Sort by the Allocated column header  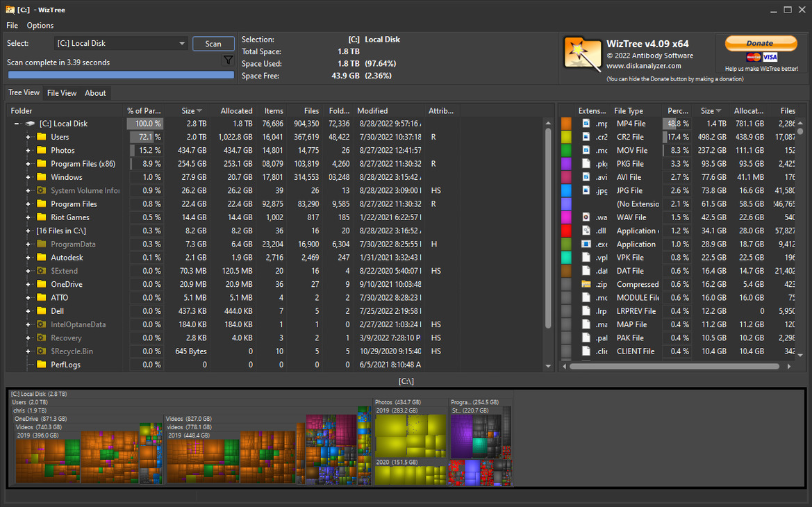click(236, 111)
